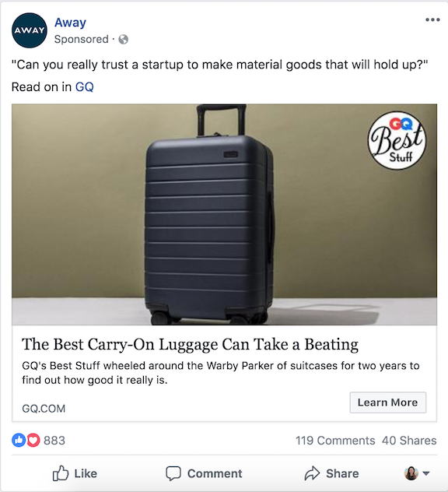Open the article headline about carry-on luggage
Viewport: 448px width, 492px height.
click(190, 345)
